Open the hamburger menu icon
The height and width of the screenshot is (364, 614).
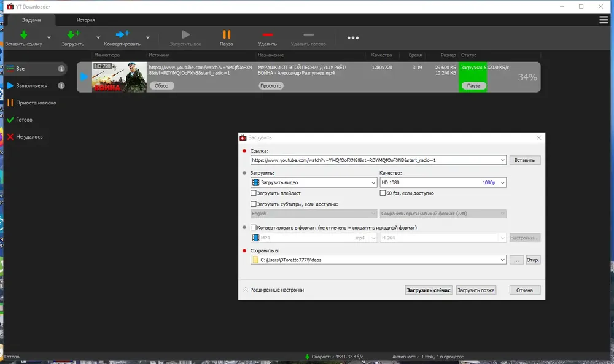coord(604,20)
